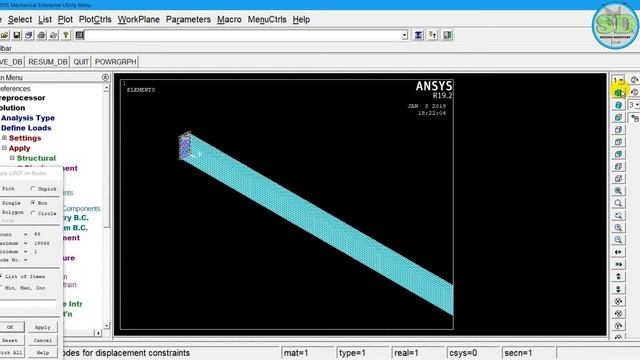
Task: Click Cancel in the picker dialog
Action: [x=42, y=340]
